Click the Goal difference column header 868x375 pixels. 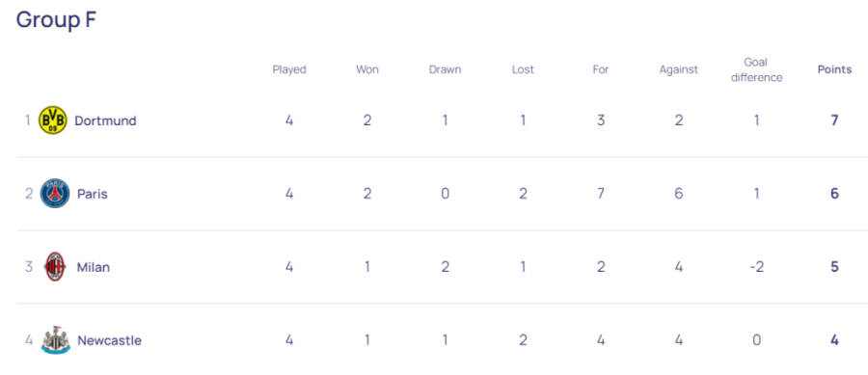[x=757, y=69]
